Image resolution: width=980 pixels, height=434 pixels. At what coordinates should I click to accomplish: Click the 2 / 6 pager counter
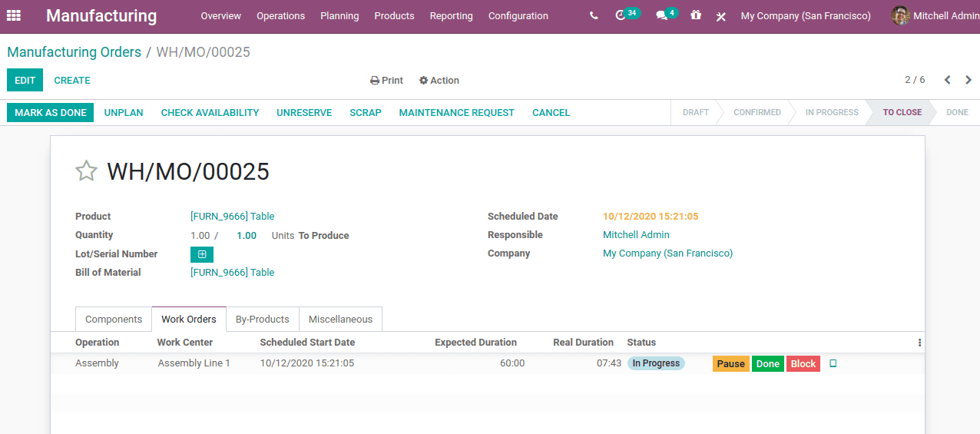tap(915, 80)
